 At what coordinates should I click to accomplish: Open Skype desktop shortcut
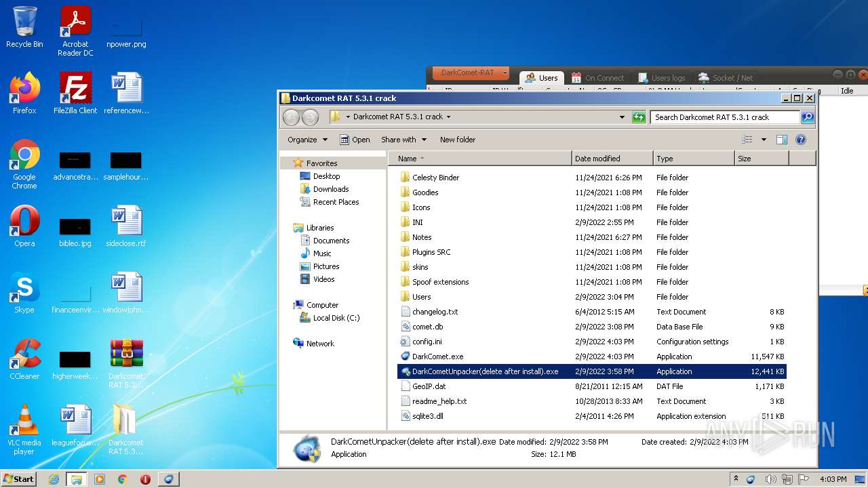coord(24,292)
